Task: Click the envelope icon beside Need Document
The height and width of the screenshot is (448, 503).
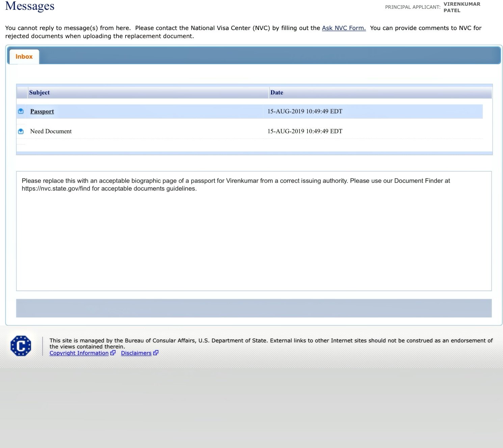Action: coord(21,131)
